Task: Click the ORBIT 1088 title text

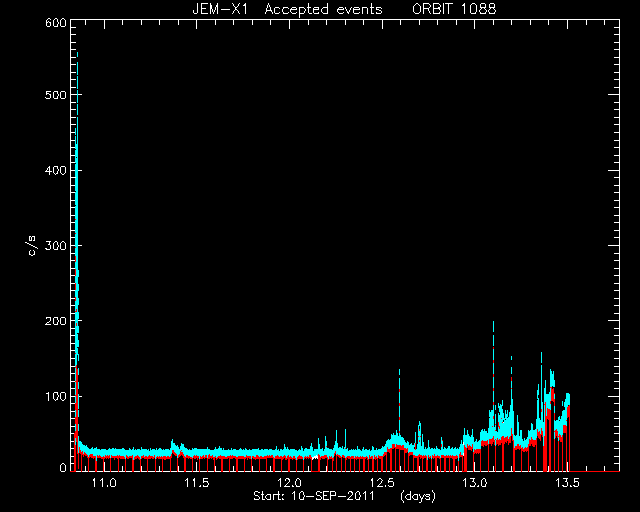Action: coord(454,9)
